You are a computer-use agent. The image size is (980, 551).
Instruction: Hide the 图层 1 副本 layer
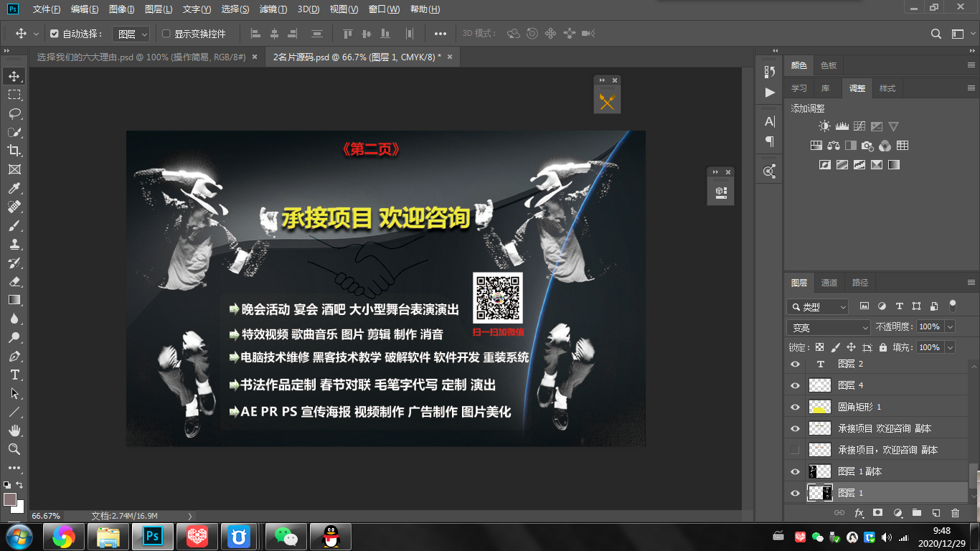click(x=795, y=471)
